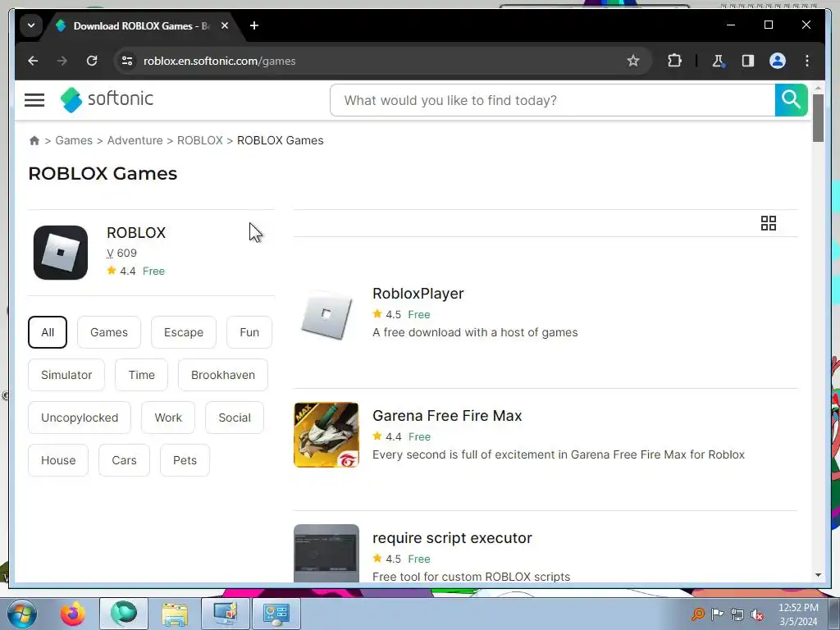Open the Action Center flag icon
The height and width of the screenshot is (630, 840).
click(717, 614)
